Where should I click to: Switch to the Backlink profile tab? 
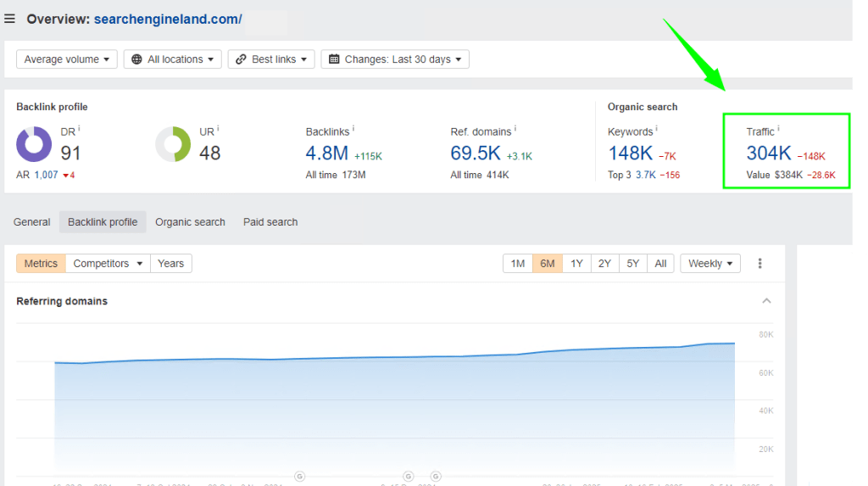point(103,222)
